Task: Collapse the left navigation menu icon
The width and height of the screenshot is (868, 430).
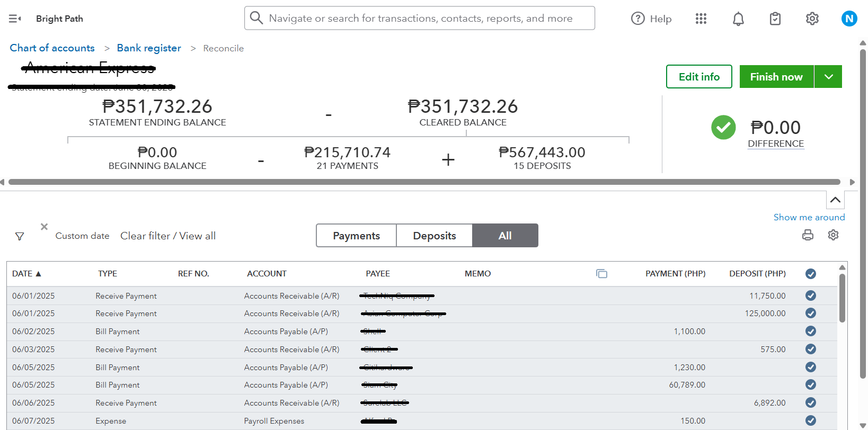Action: pos(15,19)
